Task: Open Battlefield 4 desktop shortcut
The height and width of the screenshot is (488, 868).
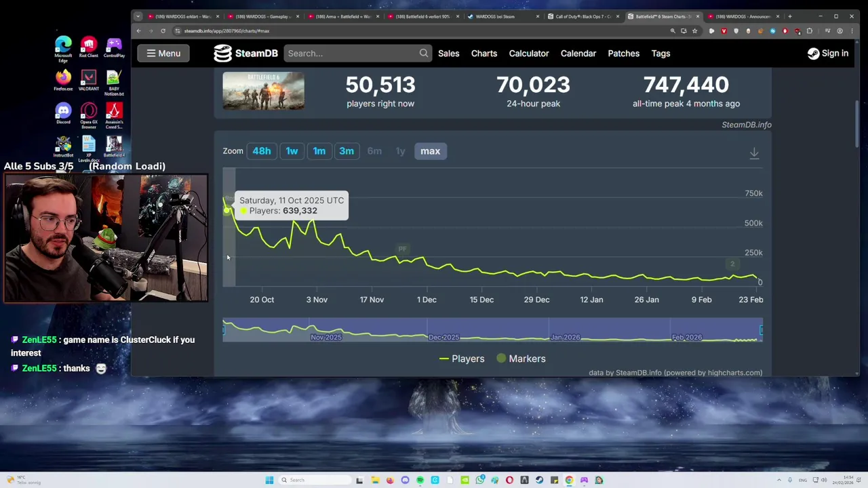Action: point(114,146)
